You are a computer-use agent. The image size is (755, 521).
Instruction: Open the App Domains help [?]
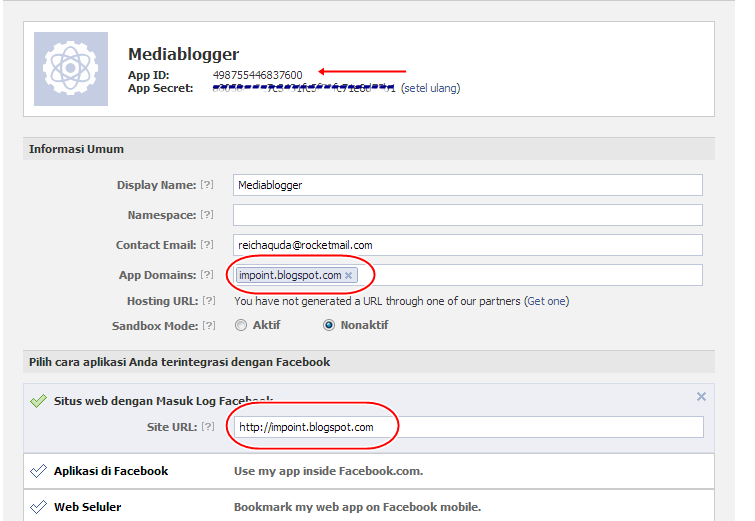(207, 274)
